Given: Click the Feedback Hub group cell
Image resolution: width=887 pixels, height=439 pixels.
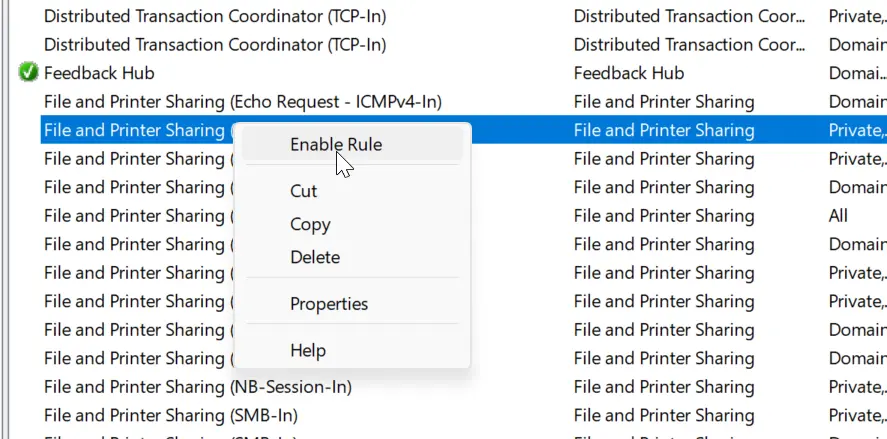Looking at the screenshot, I should pos(628,73).
